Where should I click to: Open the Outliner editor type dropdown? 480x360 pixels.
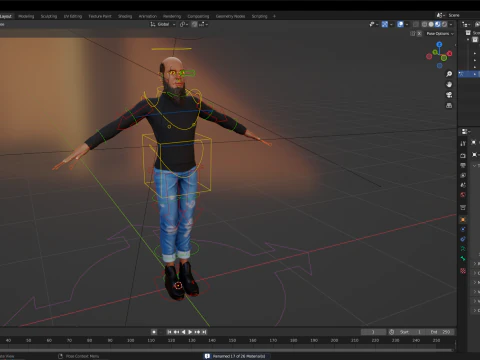click(x=466, y=24)
